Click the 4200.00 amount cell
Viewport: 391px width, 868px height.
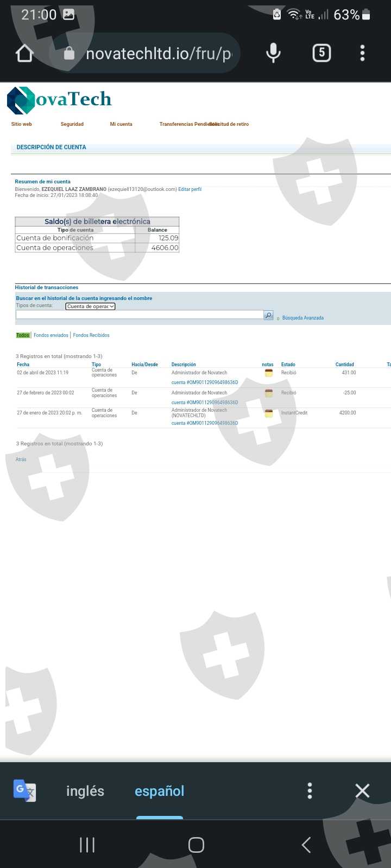click(348, 413)
